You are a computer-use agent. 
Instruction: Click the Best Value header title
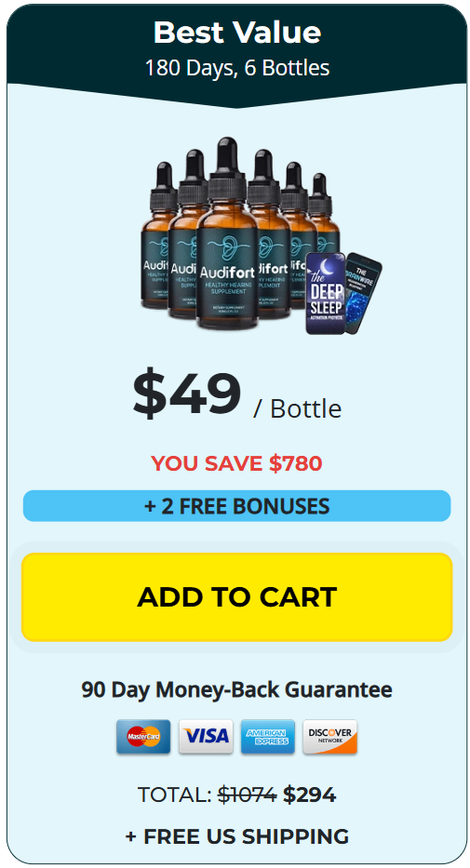pyautogui.click(x=237, y=33)
